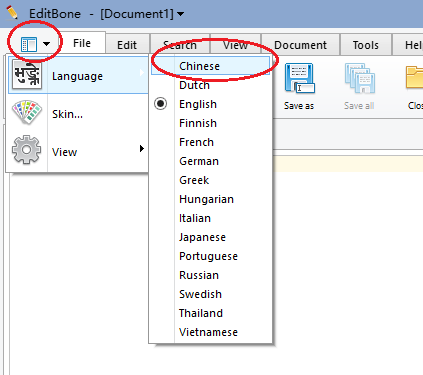423x375 pixels.
Task: Select Portuguese language
Action: (210, 256)
